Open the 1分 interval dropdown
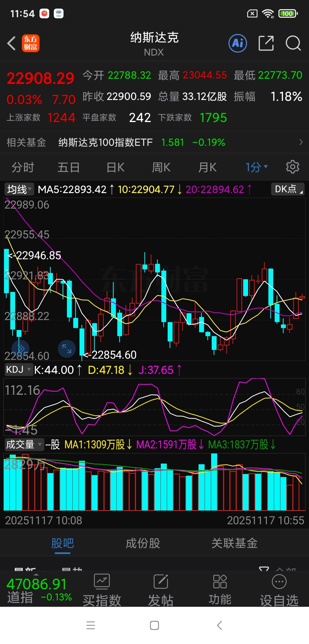The width and height of the screenshot is (309, 644). [257, 167]
